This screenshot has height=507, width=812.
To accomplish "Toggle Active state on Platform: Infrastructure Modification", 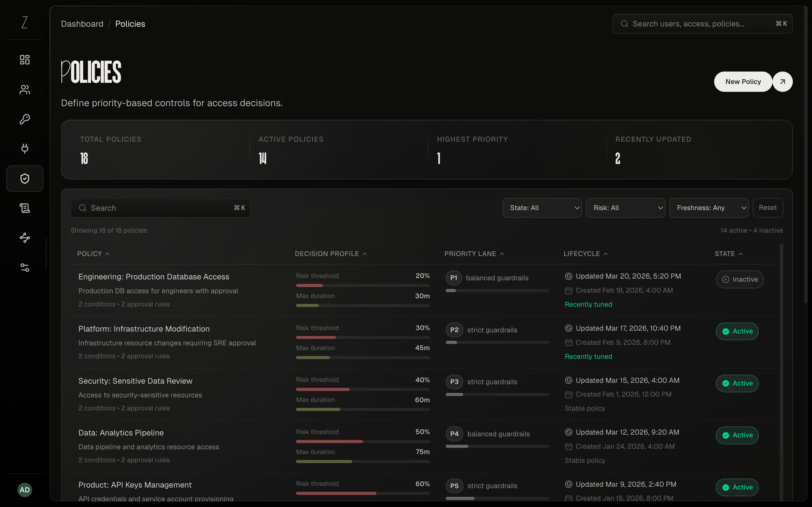I will tap(737, 331).
